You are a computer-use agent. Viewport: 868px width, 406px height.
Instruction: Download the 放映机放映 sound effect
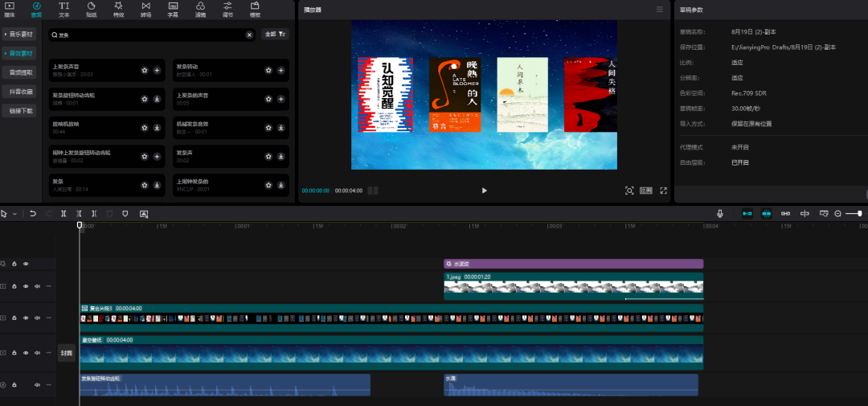tap(157, 128)
